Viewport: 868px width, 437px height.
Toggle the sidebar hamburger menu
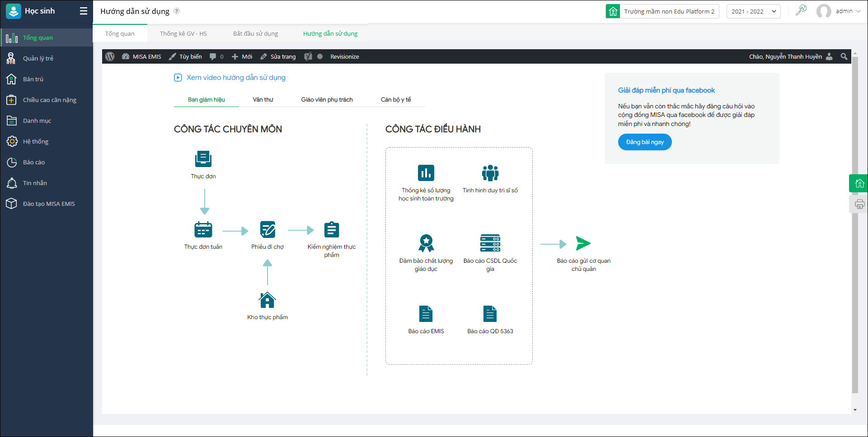(84, 11)
